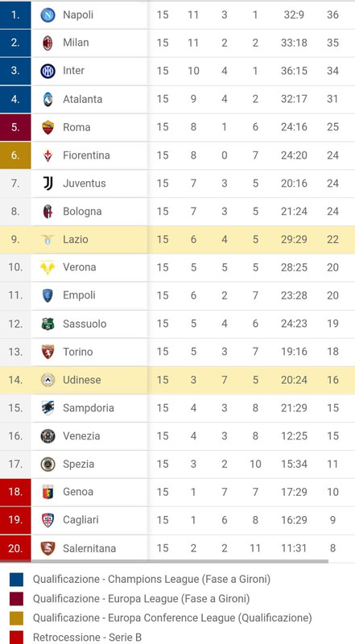
Task: Click the Napoli club crest icon
Action: pyautogui.click(x=48, y=15)
